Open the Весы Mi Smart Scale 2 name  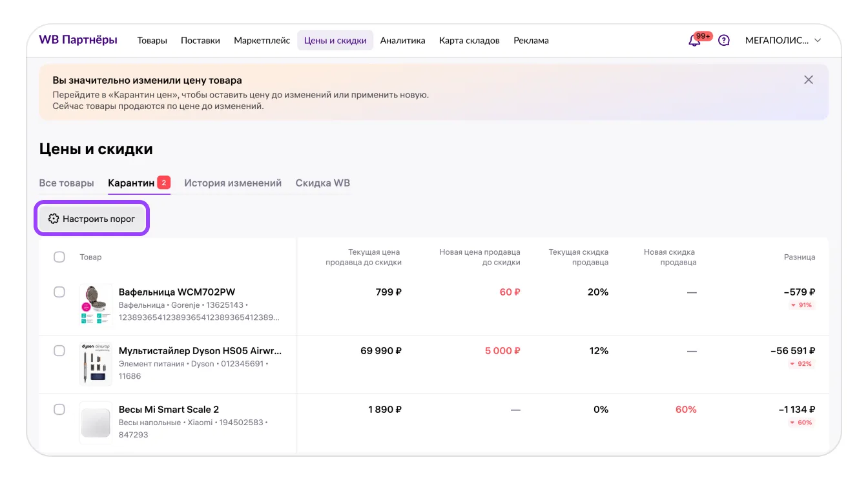tap(169, 410)
